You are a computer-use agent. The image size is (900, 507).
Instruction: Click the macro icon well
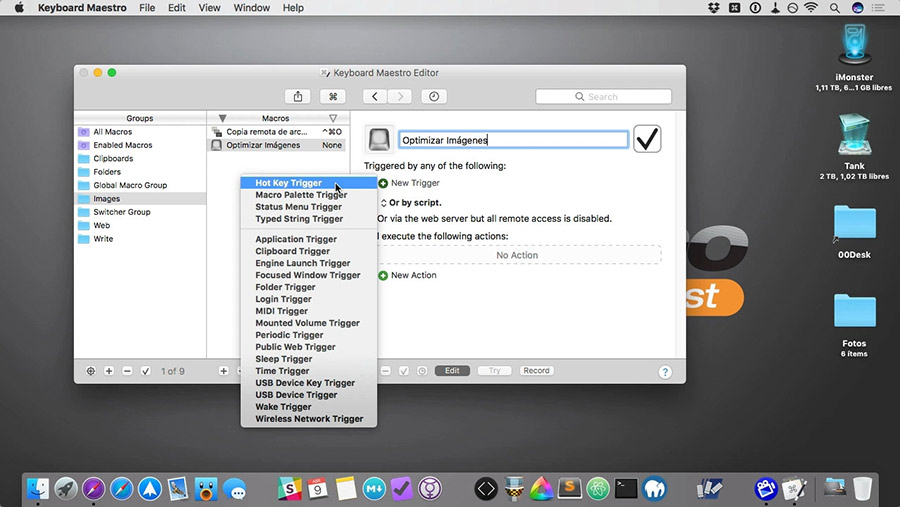(379, 139)
